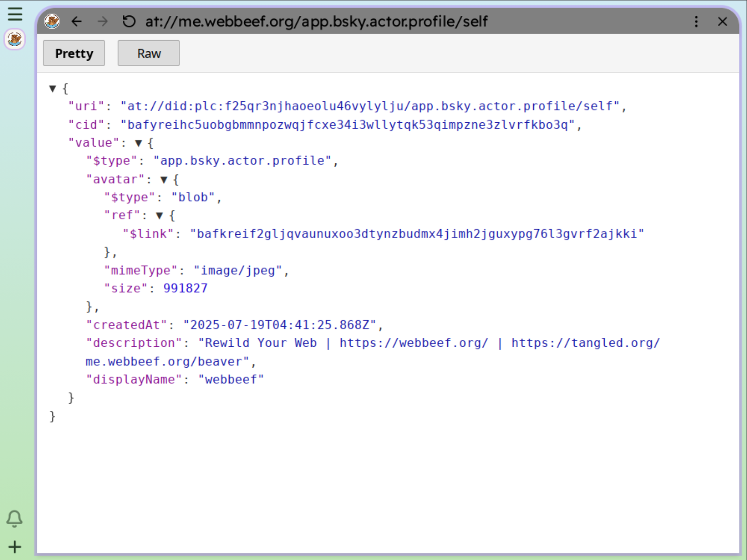The height and width of the screenshot is (560, 747).
Task: Open notifications with the bell icon
Action: tap(14, 518)
